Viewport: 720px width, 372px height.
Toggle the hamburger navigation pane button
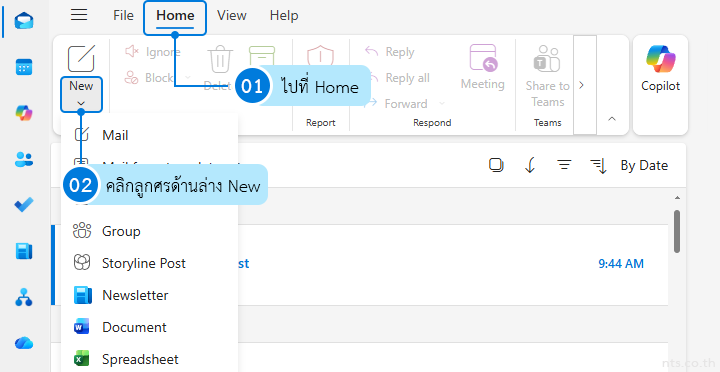tap(79, 15)
